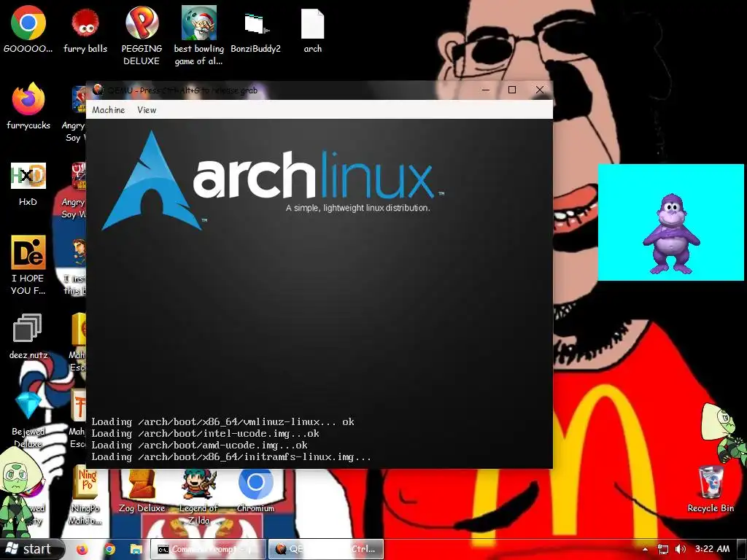
Task: Switch to QEMU taskbar button
Action: tap(326, 549)
